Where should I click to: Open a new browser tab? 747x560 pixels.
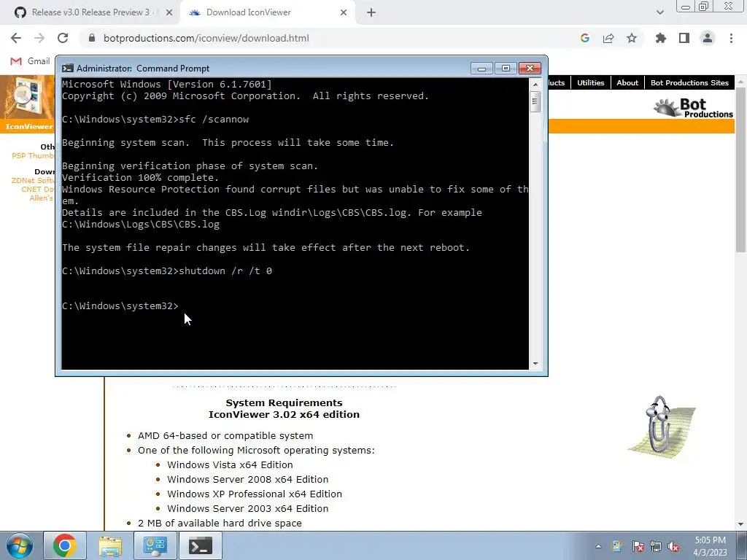pos(371,13)
